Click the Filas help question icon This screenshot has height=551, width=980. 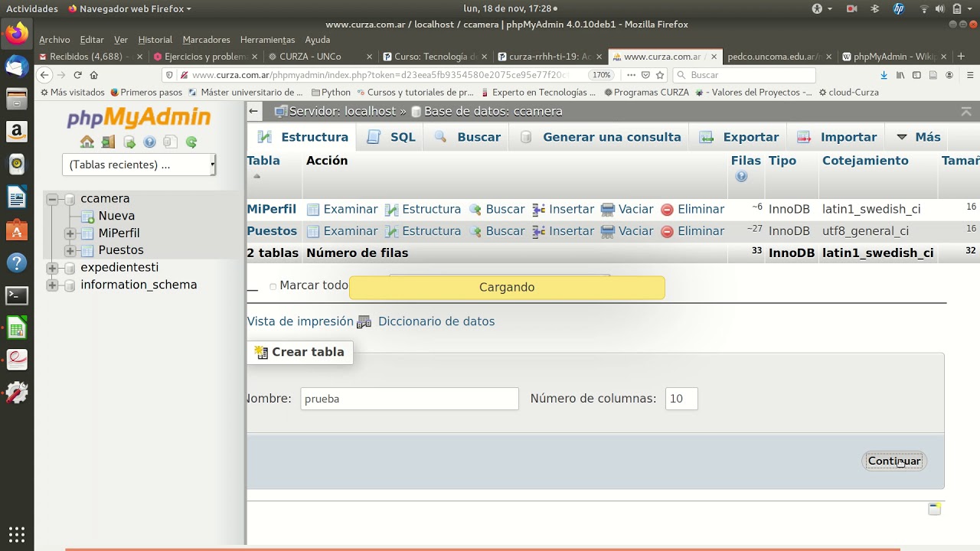741,177
